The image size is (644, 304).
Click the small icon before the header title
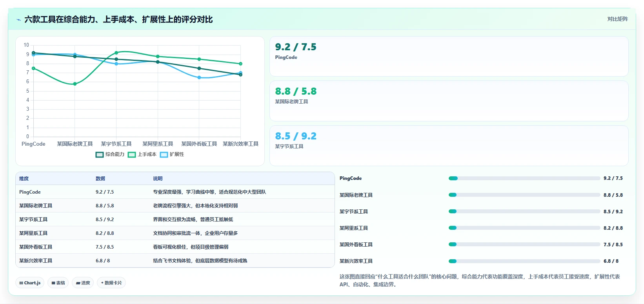tap(18, 20)
